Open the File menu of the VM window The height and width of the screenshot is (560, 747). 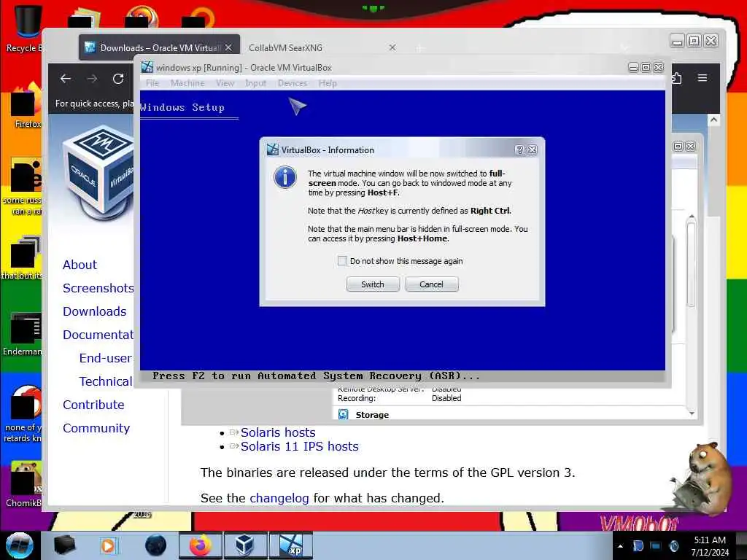click(x=152, y=83)
